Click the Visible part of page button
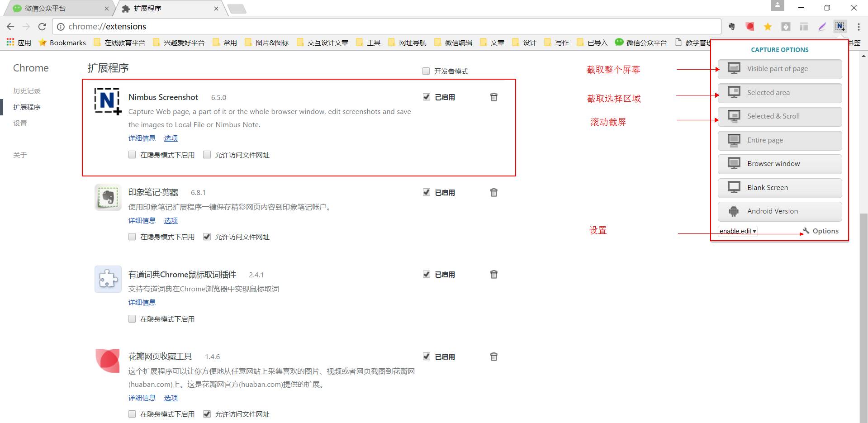Screen dimensions: 868x423 tap(780, 69)
